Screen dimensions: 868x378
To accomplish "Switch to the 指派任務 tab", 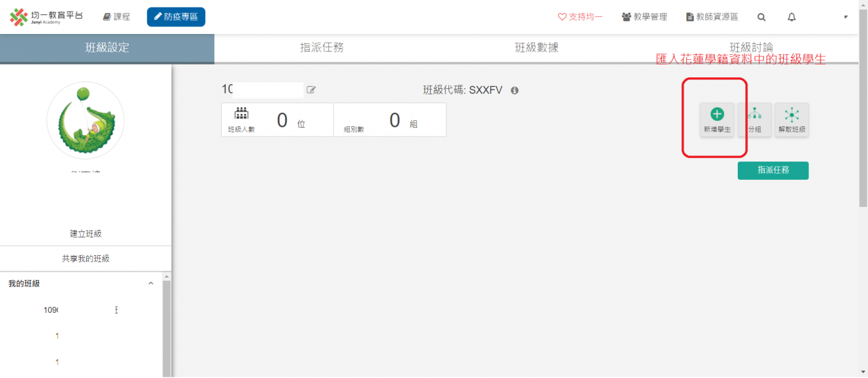I will click(x=321, y=48).
